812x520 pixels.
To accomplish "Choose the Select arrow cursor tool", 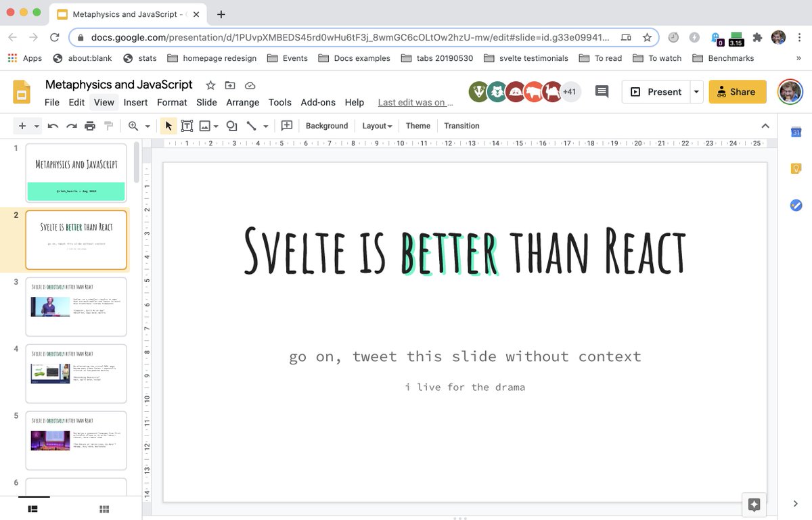I will coord(168,126).
